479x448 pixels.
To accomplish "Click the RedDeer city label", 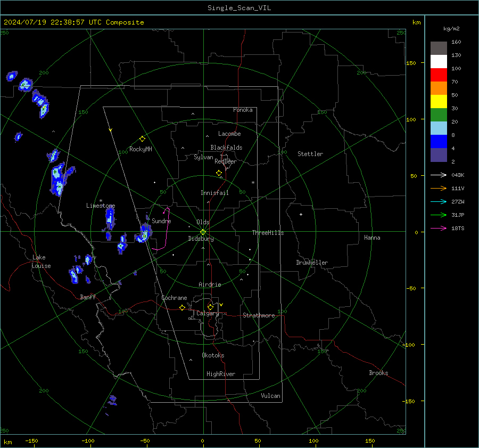I will (226, 161).
